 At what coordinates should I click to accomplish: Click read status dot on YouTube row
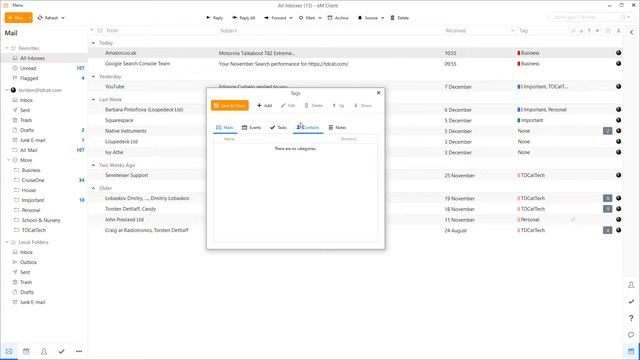pyautogui.click(x=618, y=86)
